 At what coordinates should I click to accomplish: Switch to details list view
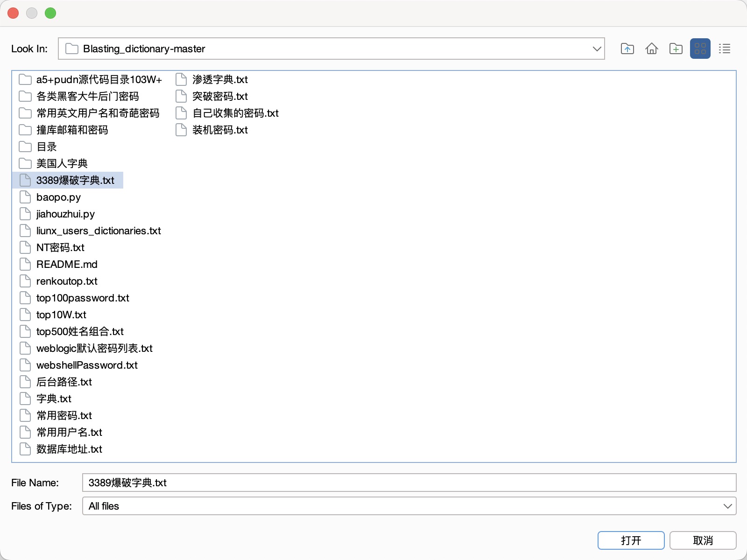tap(724, 49)
